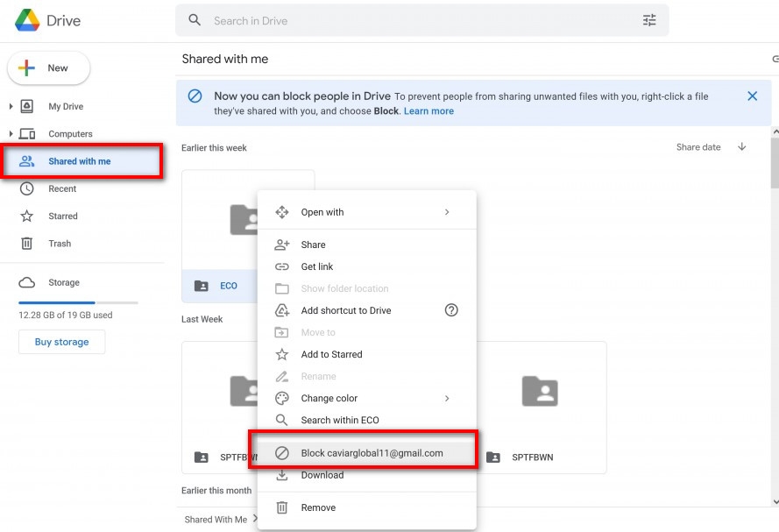
Task: Open search filter options icon
Action: 649,20
